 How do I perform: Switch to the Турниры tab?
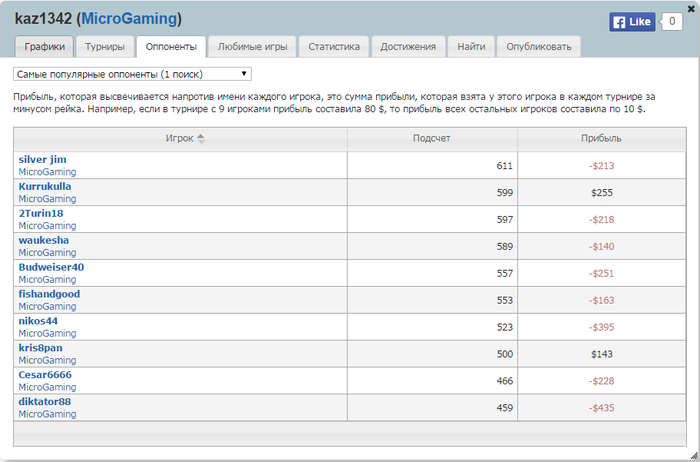point(105,46)
